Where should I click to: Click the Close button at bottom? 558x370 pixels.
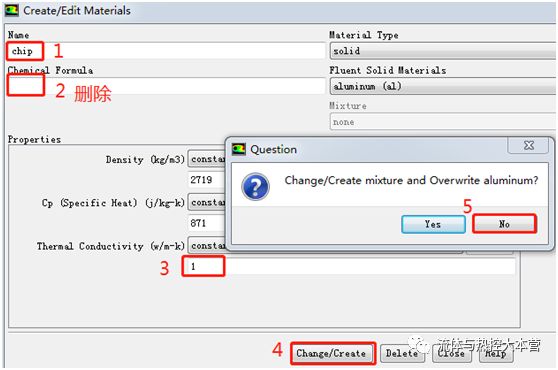tap(451, 353)
